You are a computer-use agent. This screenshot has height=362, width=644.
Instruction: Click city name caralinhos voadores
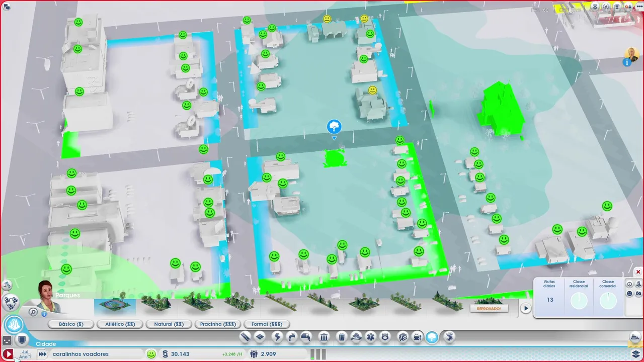click(80, 354)
